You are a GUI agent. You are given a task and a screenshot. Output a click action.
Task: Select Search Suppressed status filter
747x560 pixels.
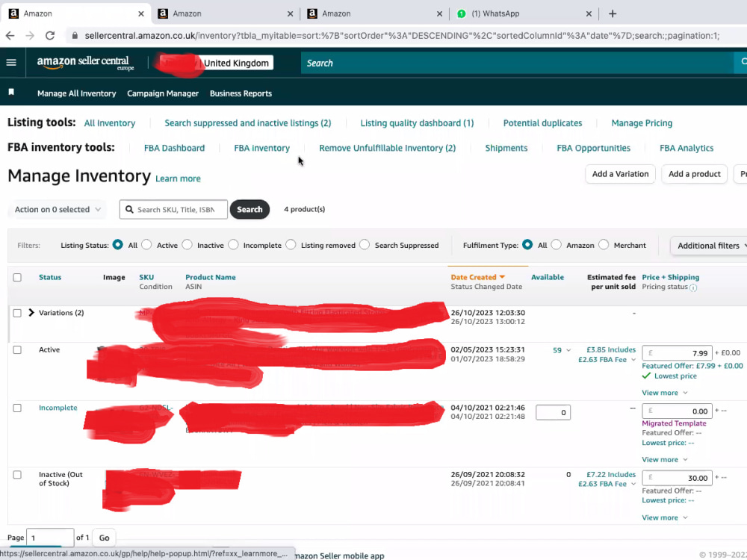pyautogui.click(x=365, y=245)
